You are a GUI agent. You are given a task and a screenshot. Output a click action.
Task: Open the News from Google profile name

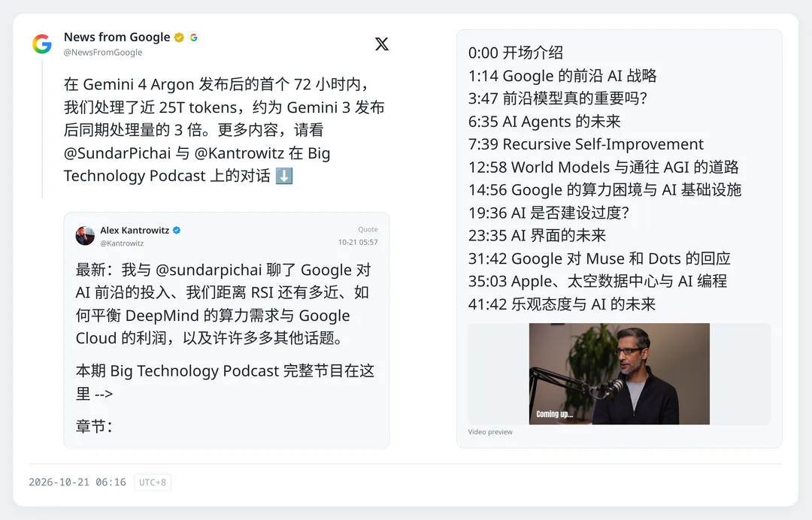point(117,38)
